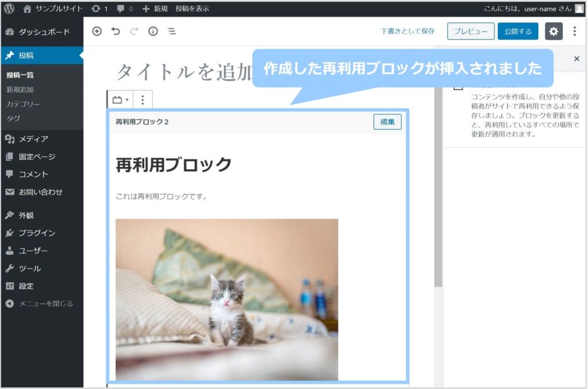Viewport: 588px width, 389px height.
Task: Open the block's more options menu
Action: (x=142, y=100)
